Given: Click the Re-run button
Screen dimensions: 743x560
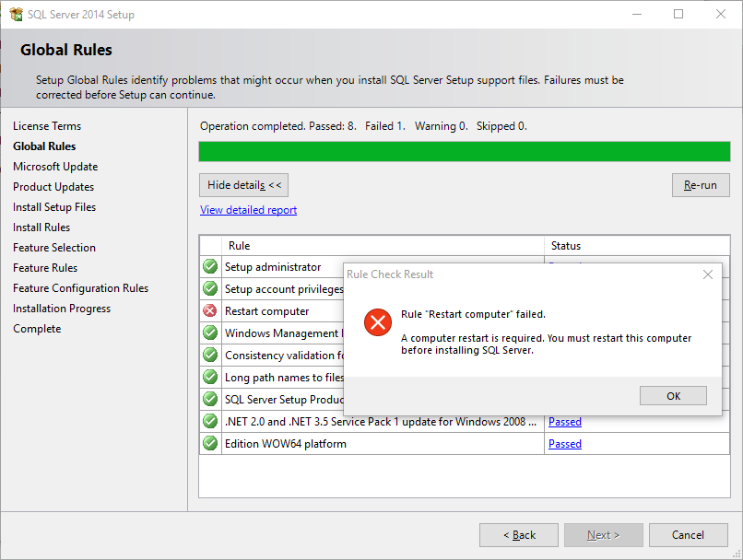Looking at the screenshot, I should 701,185.
